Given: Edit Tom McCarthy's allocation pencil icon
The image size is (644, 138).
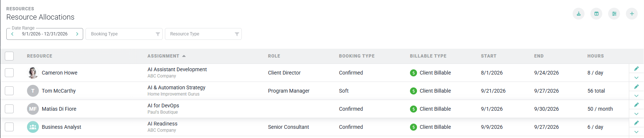Looking at the screenshot, I should pyautogui.click(x=636, y=87).
